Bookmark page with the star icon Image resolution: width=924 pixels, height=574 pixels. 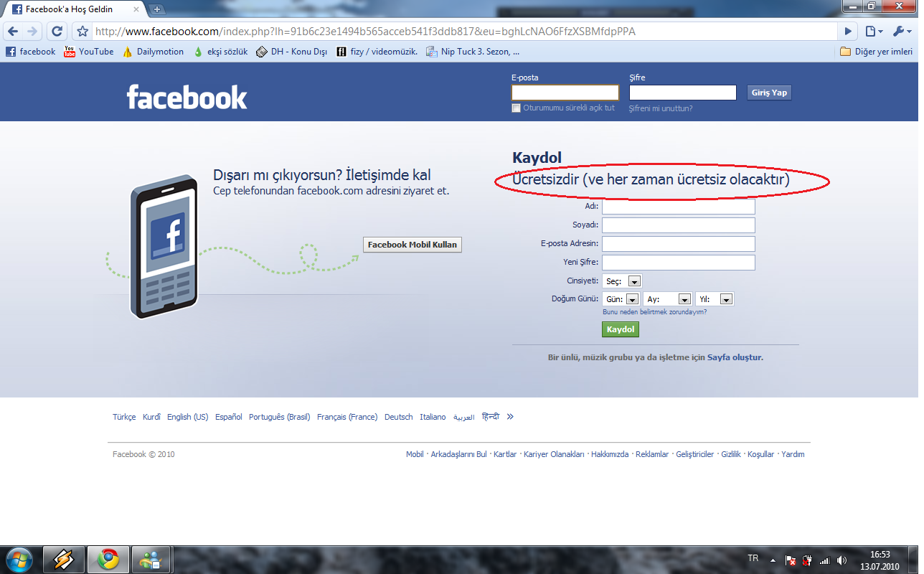click(x=82, y=32)
